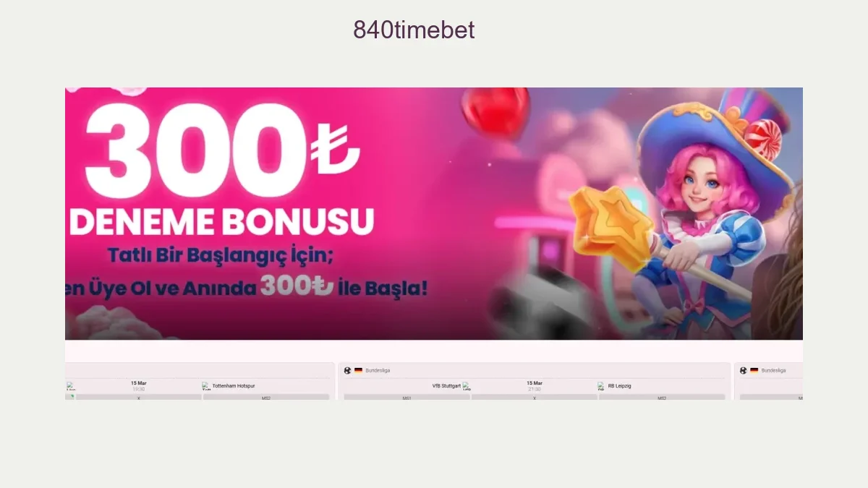Click the RB Leipzig team logo
Image resolution: width=868 pixels, height=488 pixels.
point(602,387)
